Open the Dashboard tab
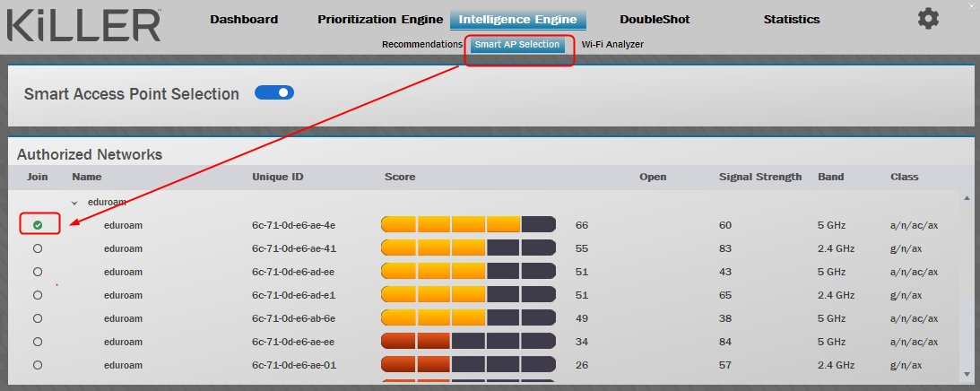 point(244,20)
